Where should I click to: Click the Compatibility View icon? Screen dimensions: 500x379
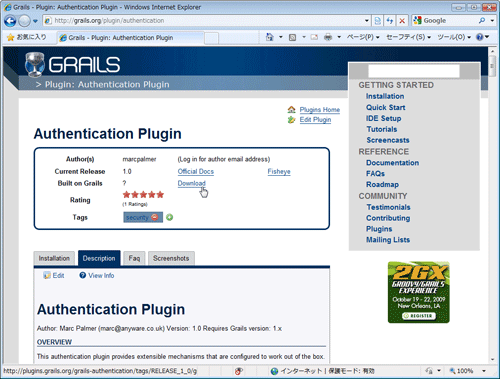(378, 21)
